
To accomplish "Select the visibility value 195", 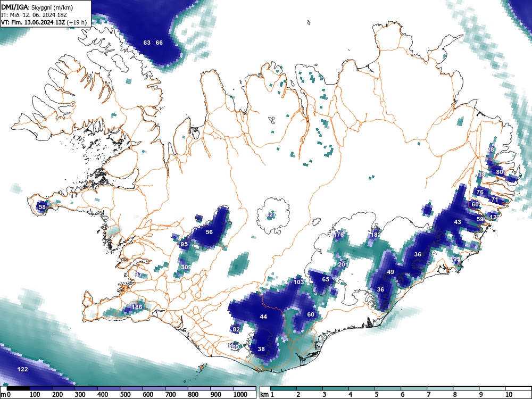I will [x=455, y=259].
